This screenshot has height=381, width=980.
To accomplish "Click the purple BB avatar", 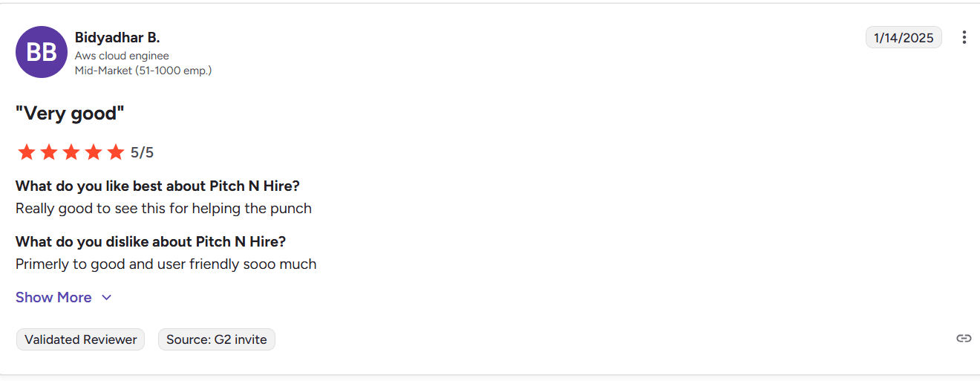I will [x=42, y=52].
